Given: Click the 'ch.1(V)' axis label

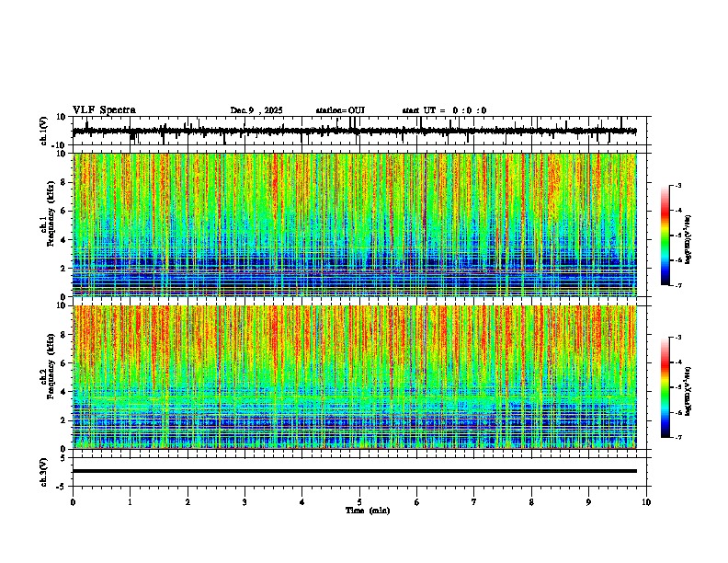Looking at the screenshot, I should (x=44, y=131).
